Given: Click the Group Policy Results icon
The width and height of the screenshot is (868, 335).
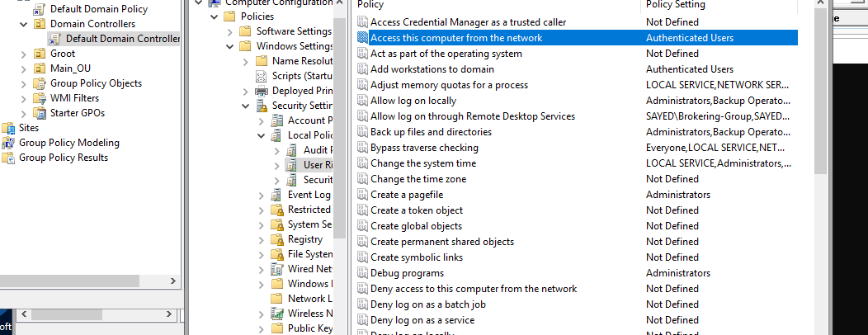Looking at the screenshot, I should 8,158.
